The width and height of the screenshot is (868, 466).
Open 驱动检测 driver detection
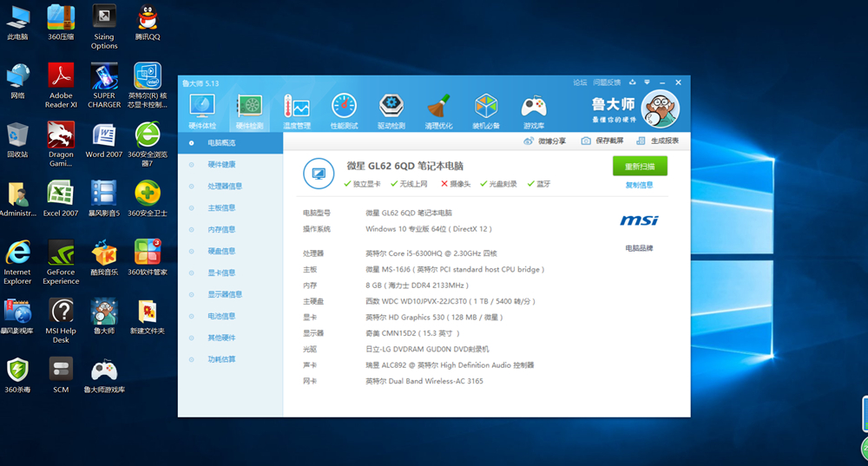[391, 111]
